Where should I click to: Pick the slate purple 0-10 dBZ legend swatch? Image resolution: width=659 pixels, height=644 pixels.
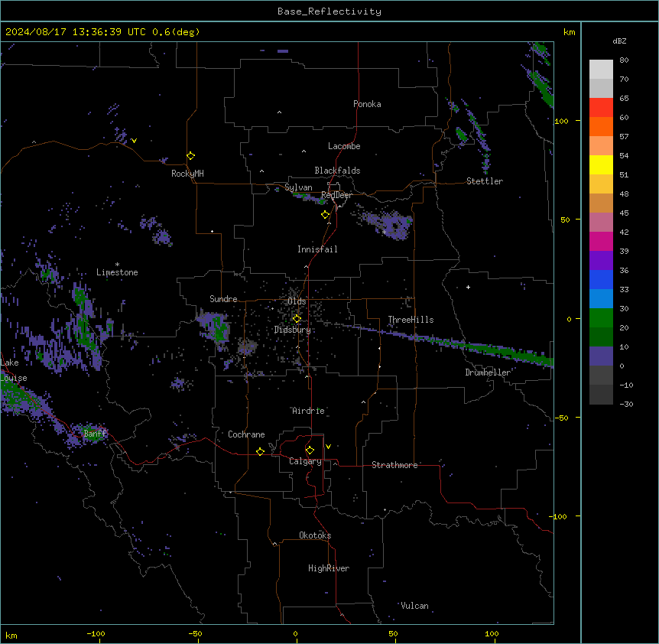(601, 356)
